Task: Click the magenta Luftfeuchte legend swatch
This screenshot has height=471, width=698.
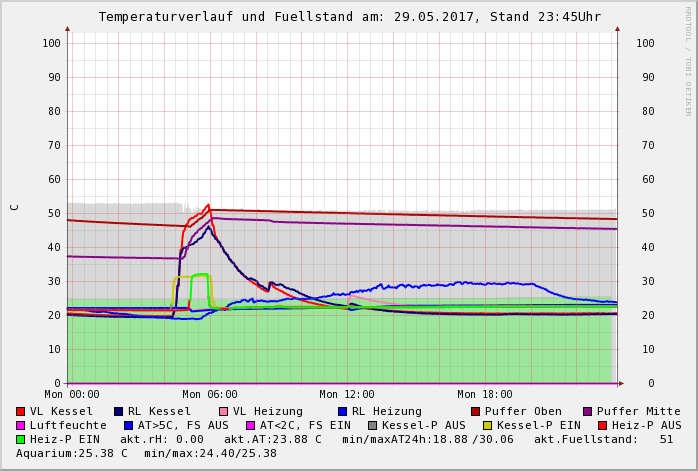Action: point(21,425)
